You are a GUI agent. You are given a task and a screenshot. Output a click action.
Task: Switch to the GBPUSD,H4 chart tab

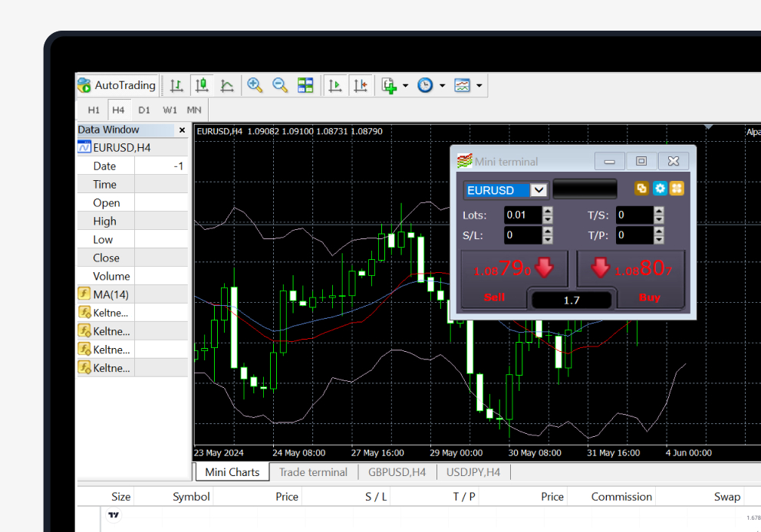[x=397, y=472]
